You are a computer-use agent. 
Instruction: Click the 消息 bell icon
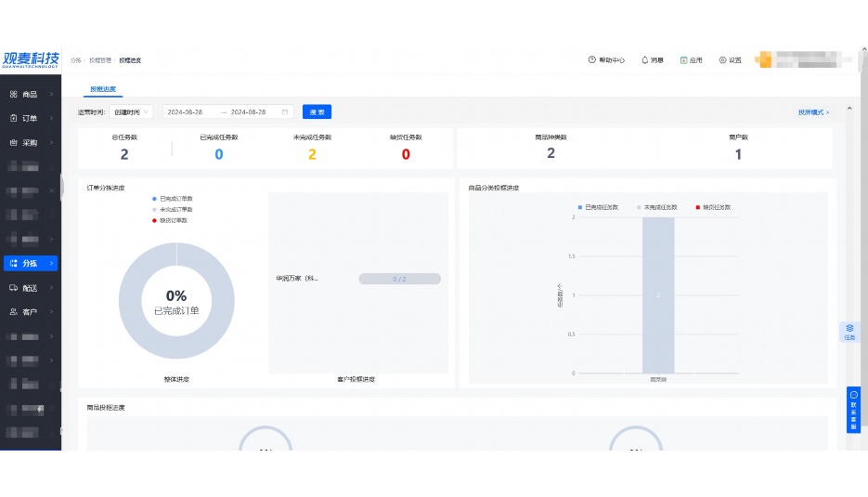click(644, 59)
